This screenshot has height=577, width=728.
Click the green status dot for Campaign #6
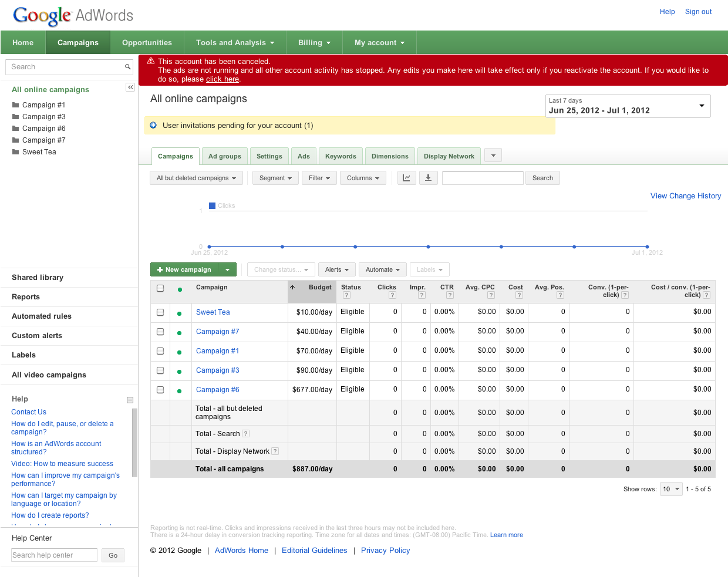[180, 390]
